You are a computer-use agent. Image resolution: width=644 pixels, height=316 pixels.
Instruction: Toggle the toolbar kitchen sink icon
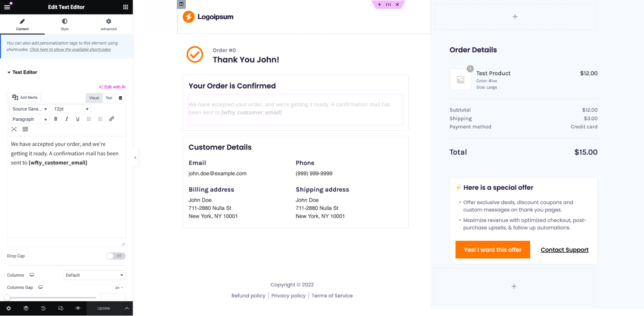(25, 129)
